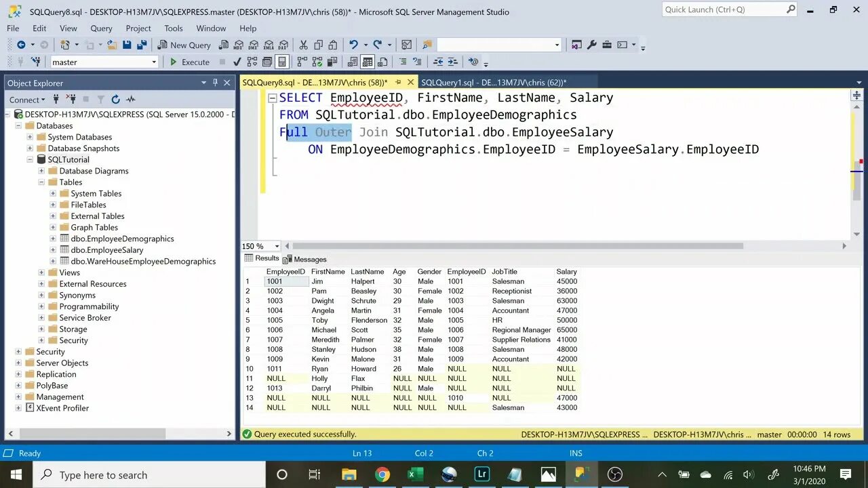Open the File menu
Image resolution: width=868 pixels, height=488 pixels.
click(x=13, y=28)
